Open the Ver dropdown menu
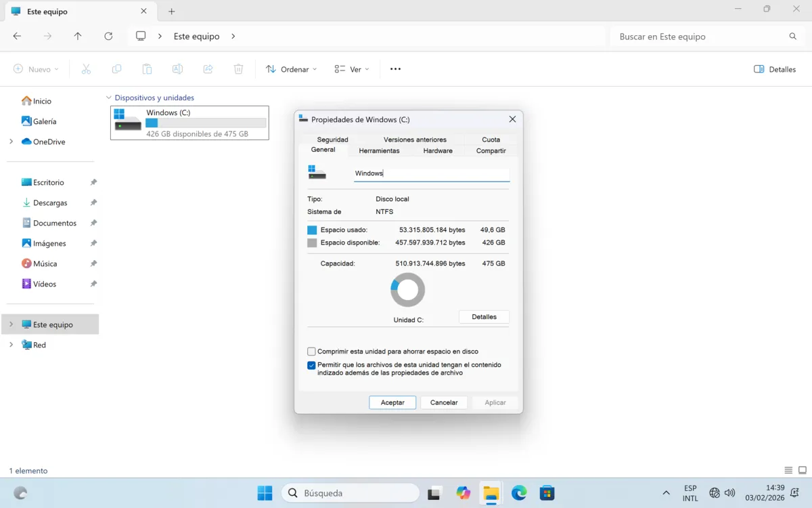 pyautogui.click(x=351, y=69)
